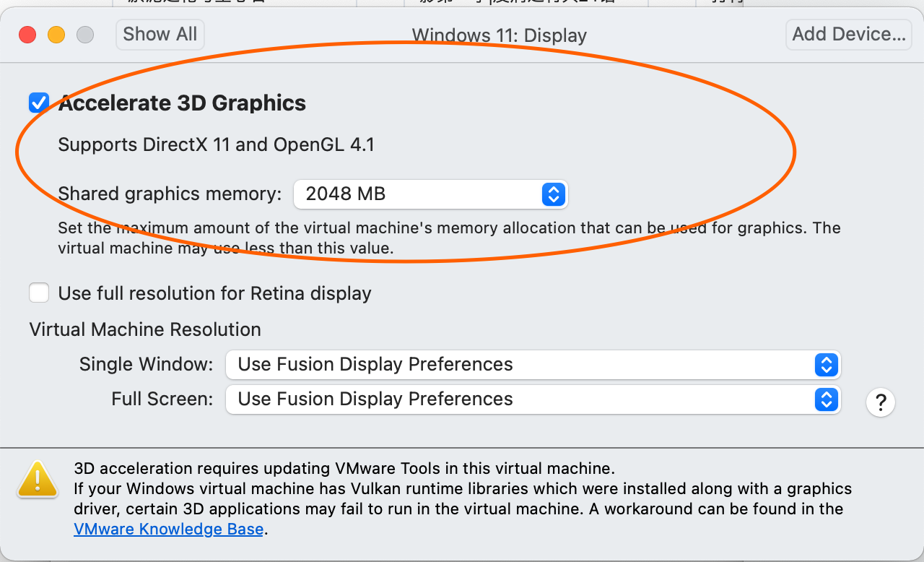Click the Supports DirectX 11 and OpenGL 4.1 text
The height and width of the screenshot is (562, 924).
[217, 144]
